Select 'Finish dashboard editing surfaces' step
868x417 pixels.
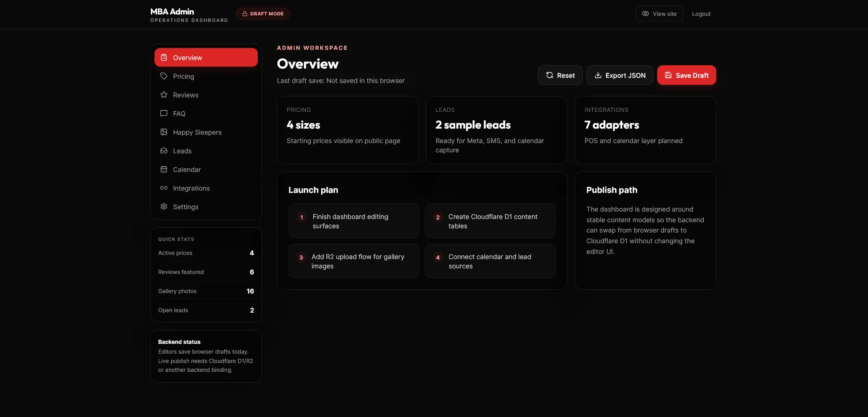354,221
